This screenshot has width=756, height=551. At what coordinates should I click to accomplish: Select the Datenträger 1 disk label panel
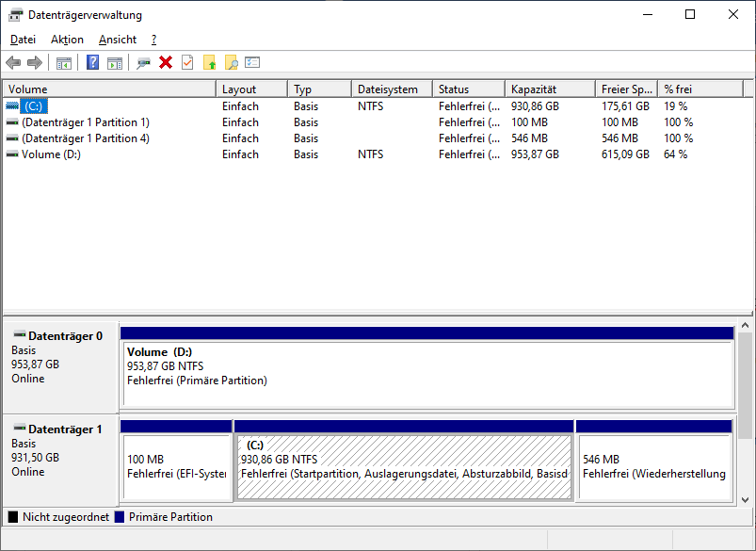[x=61, y=460]
